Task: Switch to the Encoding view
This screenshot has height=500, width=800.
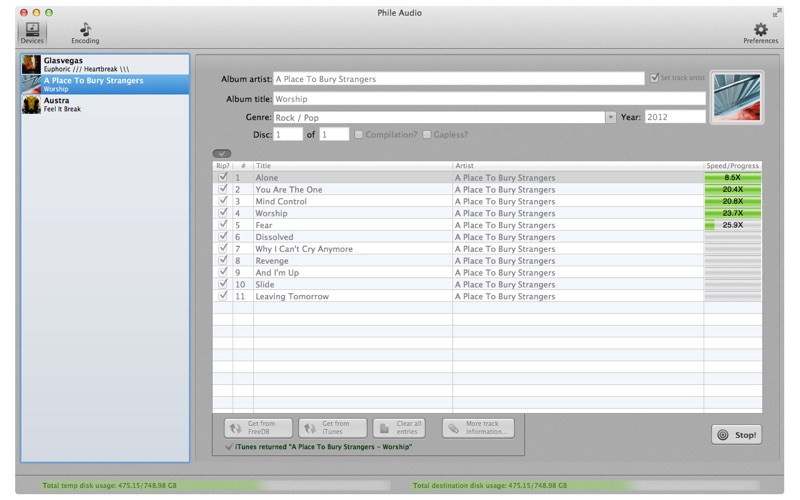Action: [x=85, y=33]
